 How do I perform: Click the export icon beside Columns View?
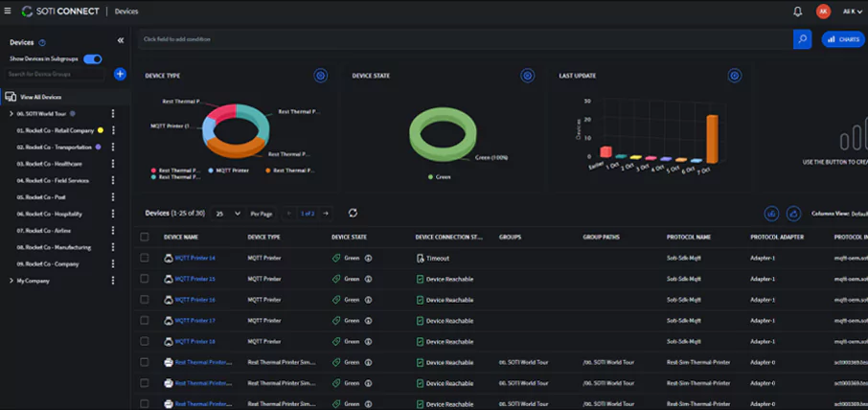[x=794, y=214]
